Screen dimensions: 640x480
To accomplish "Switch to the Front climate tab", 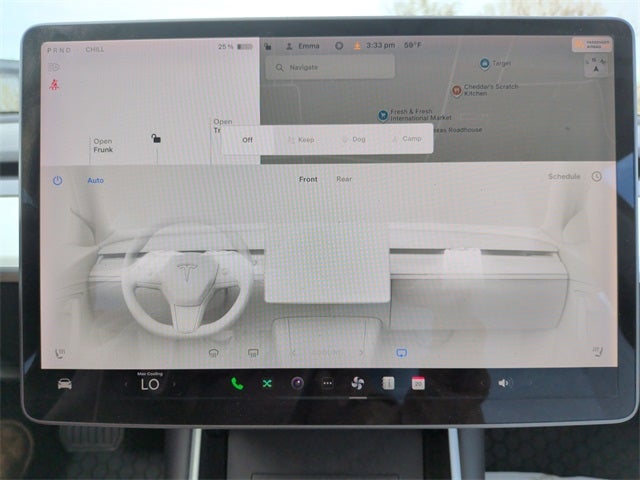I will [x=308, y=179].
